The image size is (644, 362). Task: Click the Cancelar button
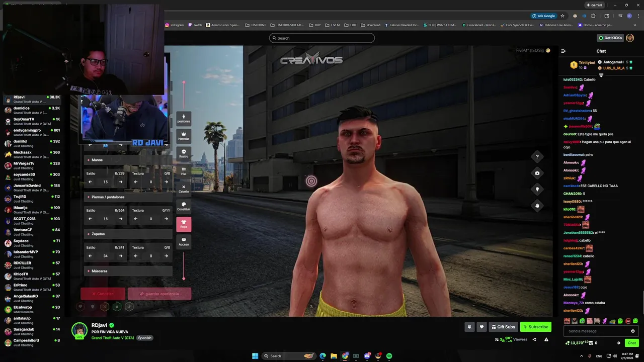[103, 294]
